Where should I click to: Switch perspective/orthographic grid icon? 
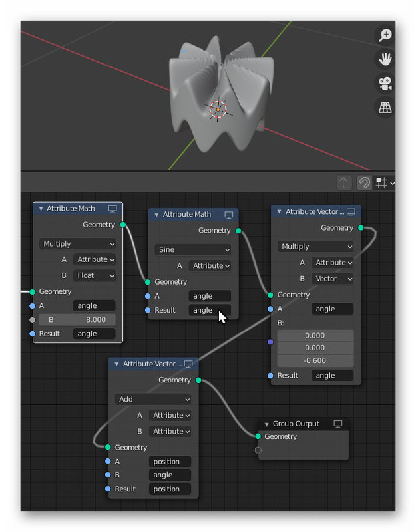click(x=385, y=108)
